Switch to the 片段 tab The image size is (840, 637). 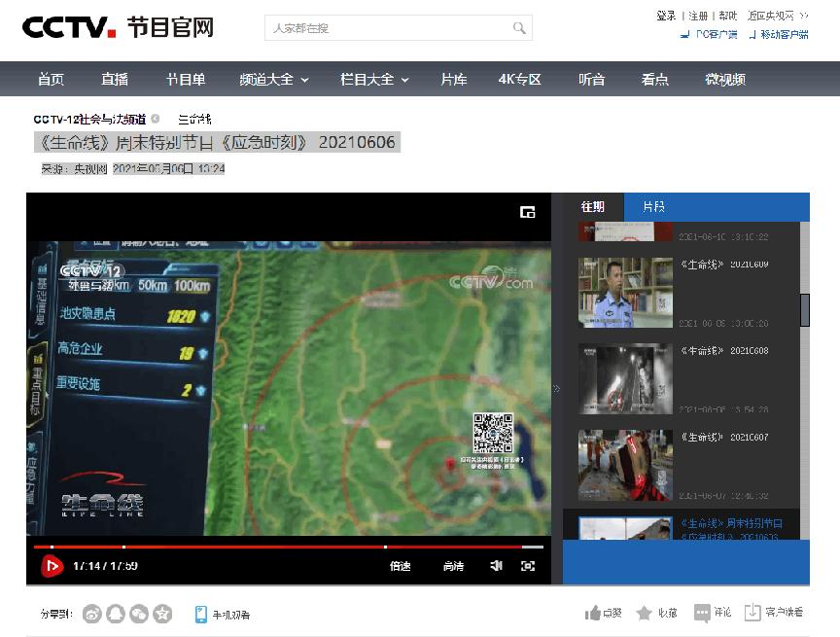pyautogui.click(x=653, y=207)
